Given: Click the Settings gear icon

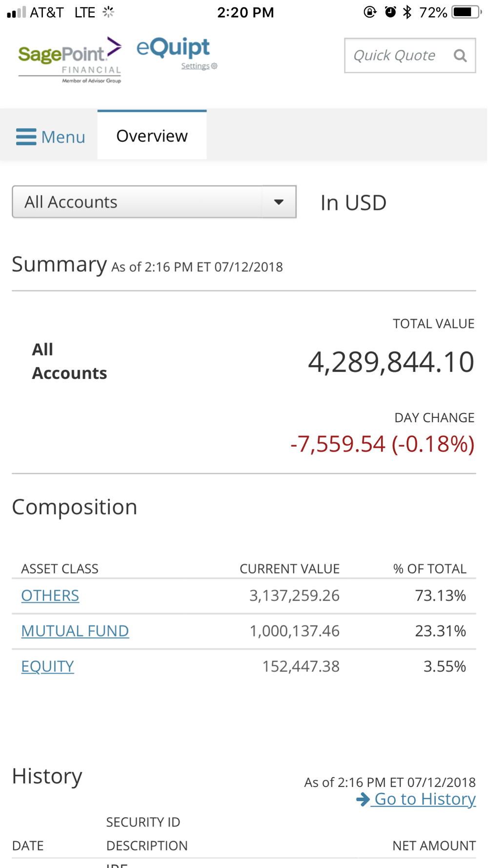Looking at the screenshot, I should (x=214, y=66).
